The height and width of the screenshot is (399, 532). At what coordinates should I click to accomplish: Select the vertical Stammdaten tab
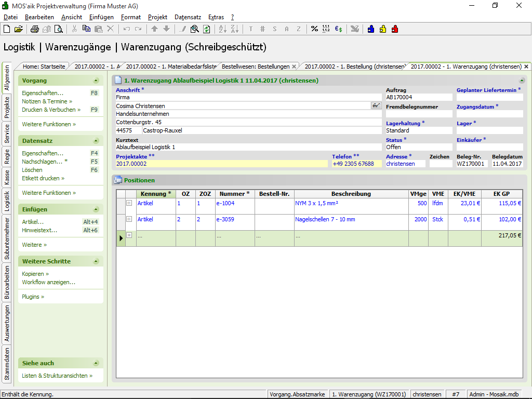[x=7, y=363]
